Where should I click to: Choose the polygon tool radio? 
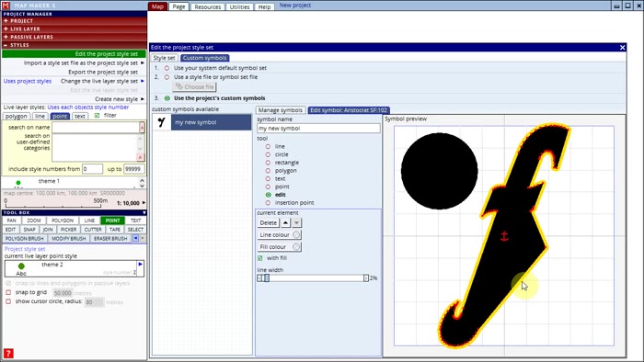pos(268,171)
